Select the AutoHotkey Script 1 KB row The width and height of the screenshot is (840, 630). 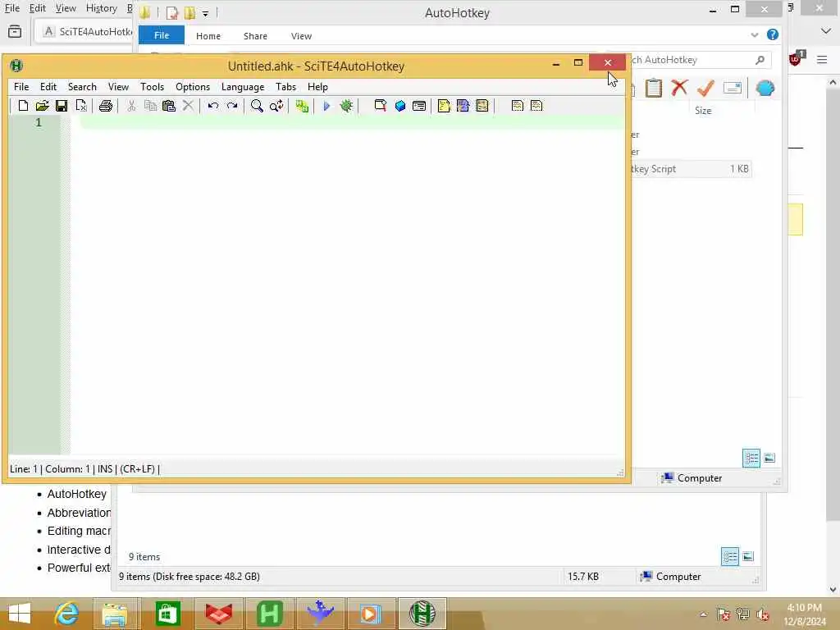690,169
